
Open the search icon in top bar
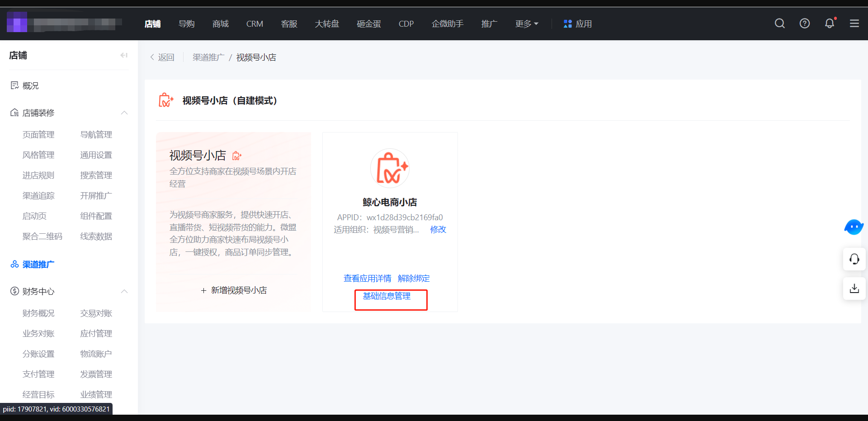780,24
